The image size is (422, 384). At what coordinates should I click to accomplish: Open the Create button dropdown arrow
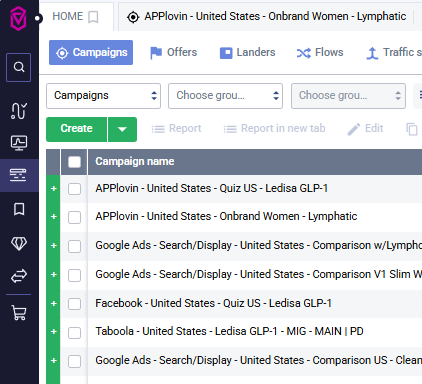click(122, 129)
